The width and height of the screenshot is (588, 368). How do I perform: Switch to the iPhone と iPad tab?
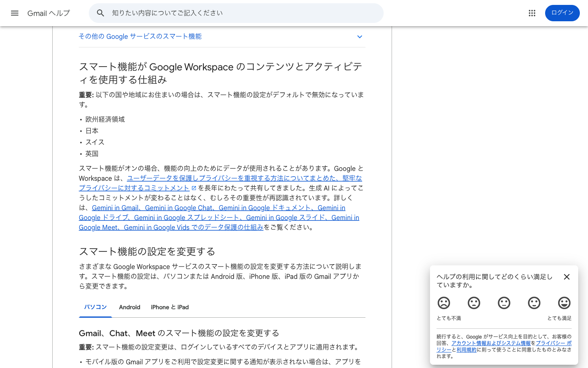[170, 307]
